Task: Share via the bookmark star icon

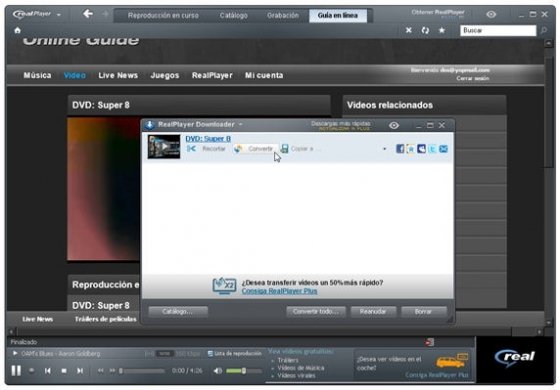Action: click(411, 149)
